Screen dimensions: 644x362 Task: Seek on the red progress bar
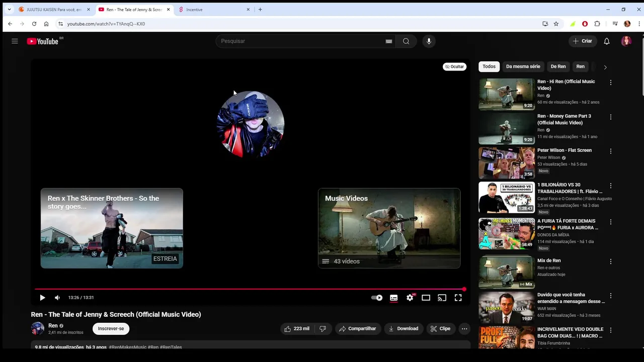click(x=250, y=289)
